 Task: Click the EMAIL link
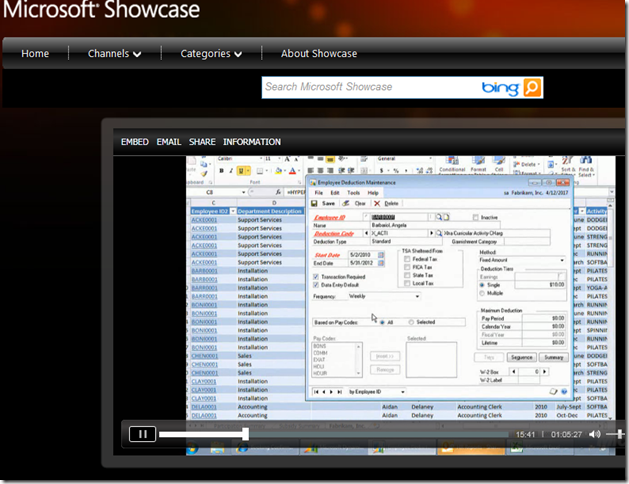pyautogui.click(x=169, y=142)
